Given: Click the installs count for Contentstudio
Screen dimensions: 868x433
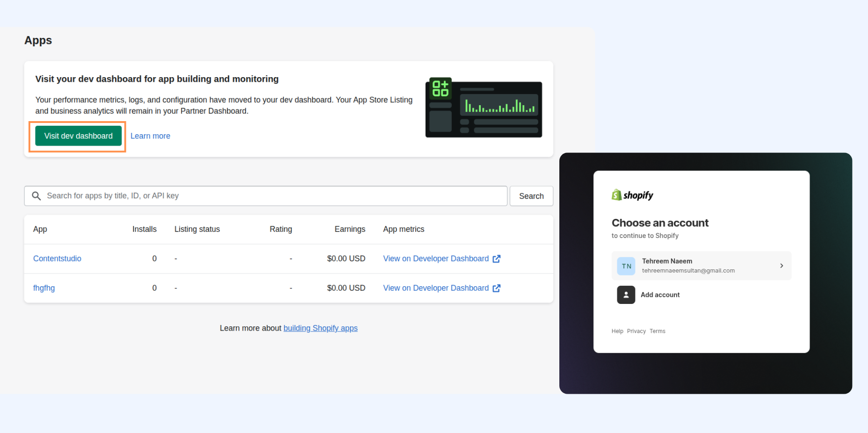Looking at the screenshot, I should point(154,259).
